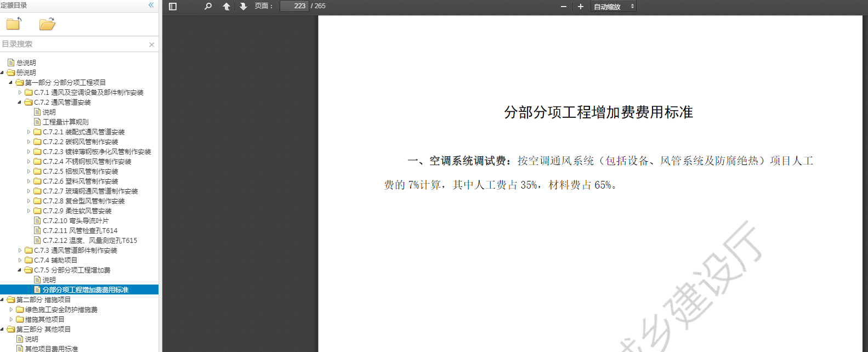Click into the 目录搜索 search field

[x=73, y=44]
